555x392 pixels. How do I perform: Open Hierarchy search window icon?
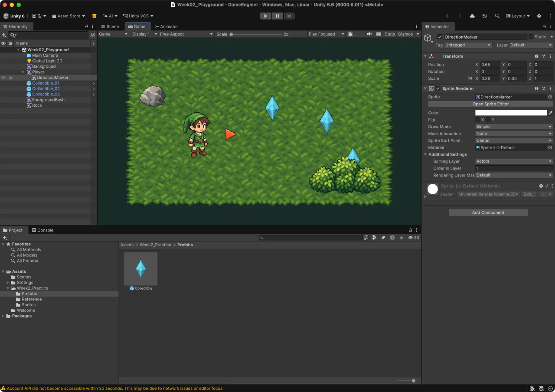[x=93, y=35]
